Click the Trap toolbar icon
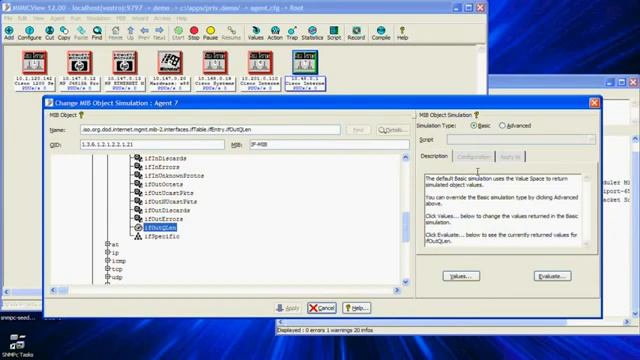This screenshot has width=640, height=360. point(292,33)
